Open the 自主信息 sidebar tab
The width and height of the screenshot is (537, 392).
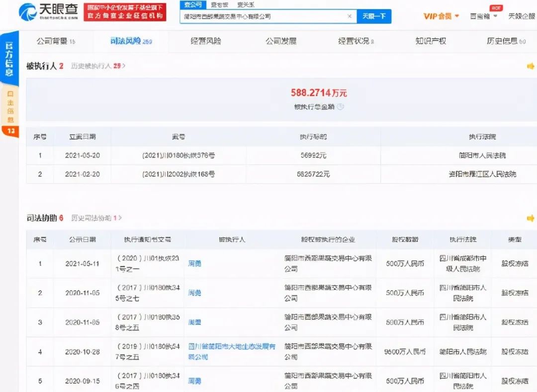tap(10, 107)
